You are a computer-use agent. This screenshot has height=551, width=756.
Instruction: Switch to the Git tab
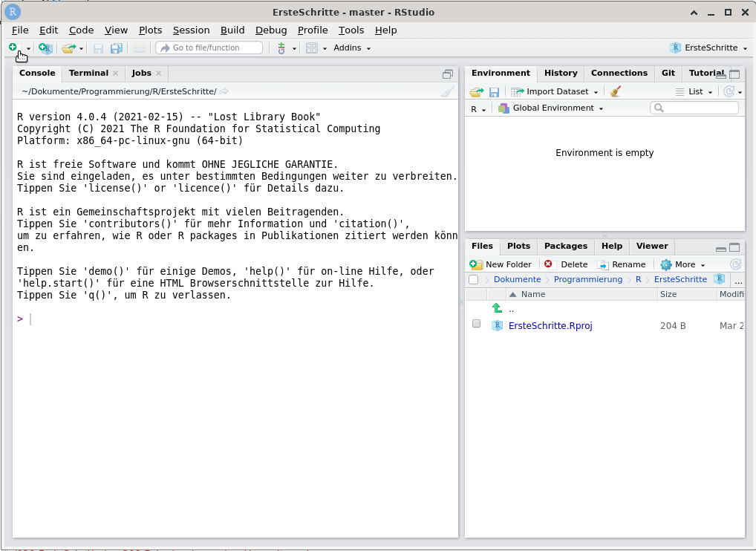(x=668, y=73)
